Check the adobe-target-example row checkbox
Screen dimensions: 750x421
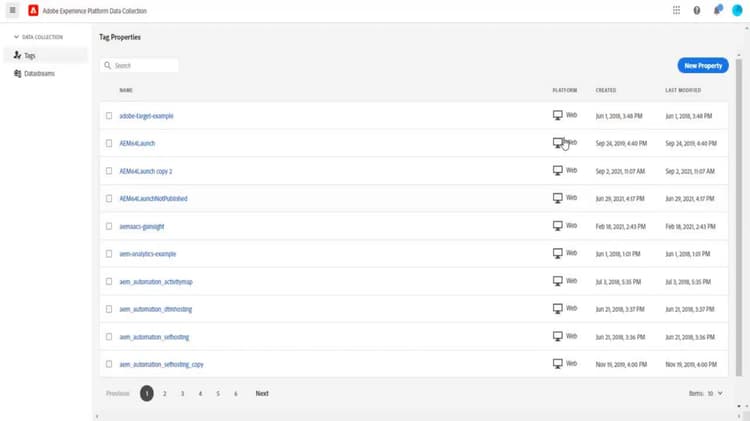[x=109, y=116]
